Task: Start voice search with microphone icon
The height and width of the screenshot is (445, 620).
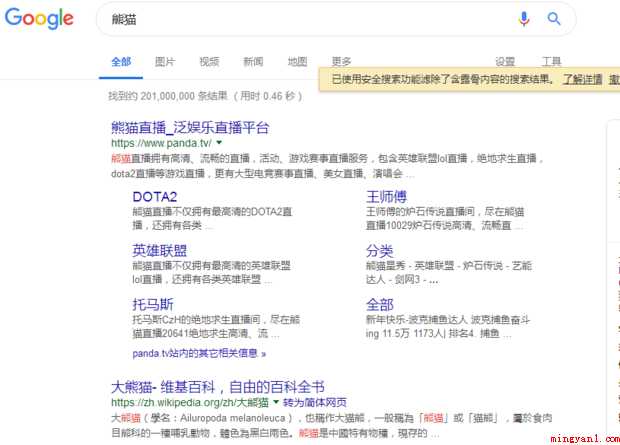Action: (x=524, y=19)
